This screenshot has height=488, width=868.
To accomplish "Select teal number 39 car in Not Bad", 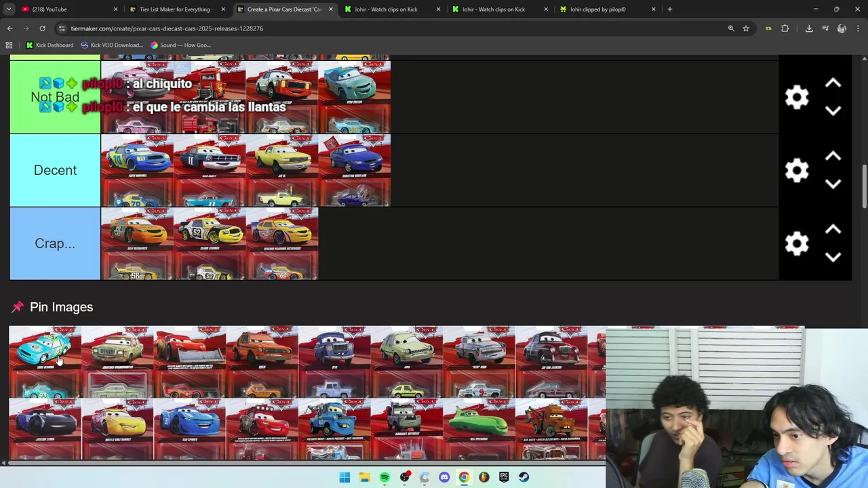I will coord(354,97).
